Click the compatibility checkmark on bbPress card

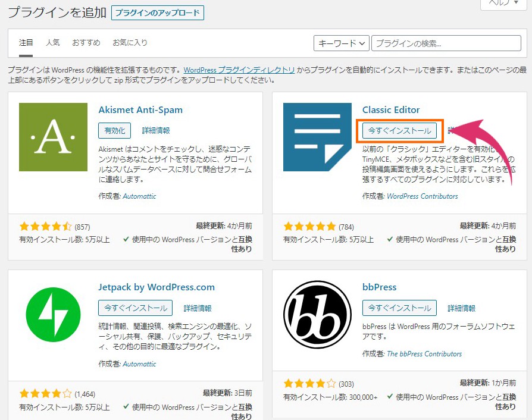point(390,396)
